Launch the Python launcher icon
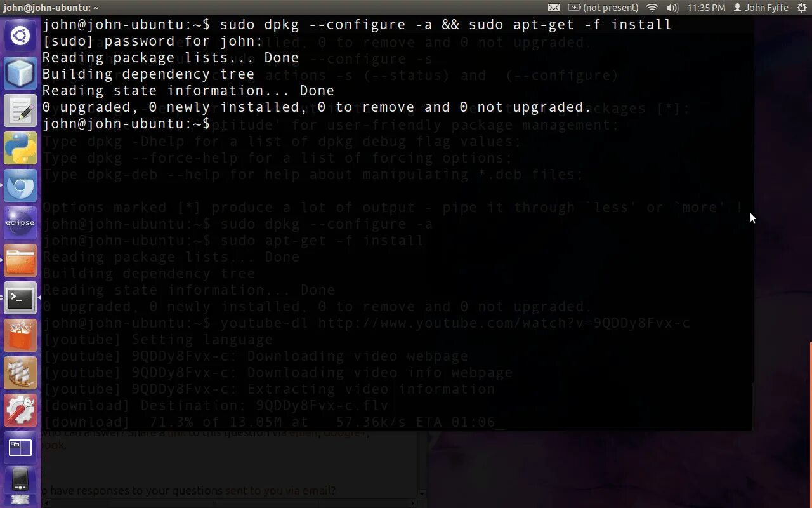This screenshot has width=812, height=508. (20, 148)
